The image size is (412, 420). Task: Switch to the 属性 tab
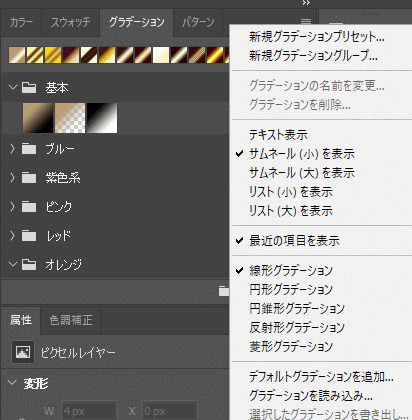click(21, 320)
